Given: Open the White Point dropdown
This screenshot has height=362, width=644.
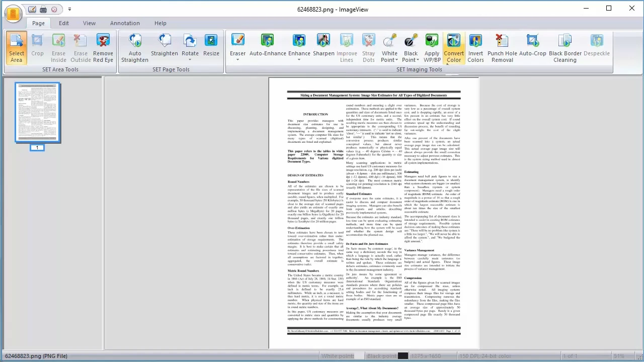Looking at the screenshot, I should click(x=396, y=60).
